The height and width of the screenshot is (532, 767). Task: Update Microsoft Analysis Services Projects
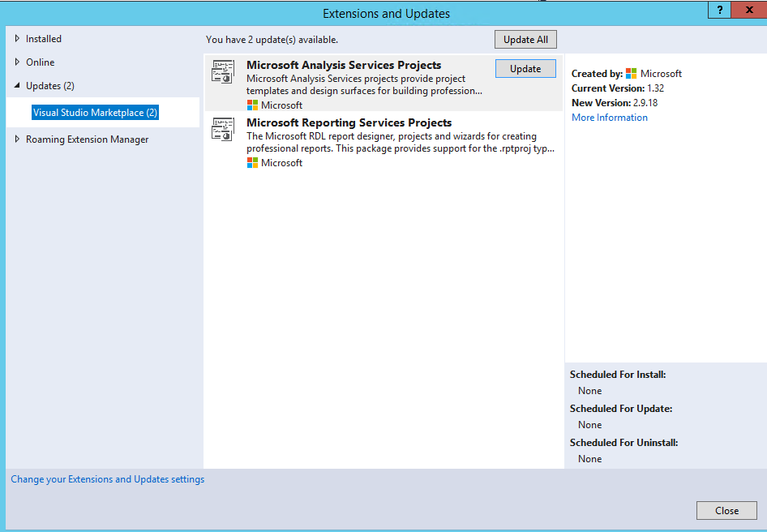(x=525, y=68)
